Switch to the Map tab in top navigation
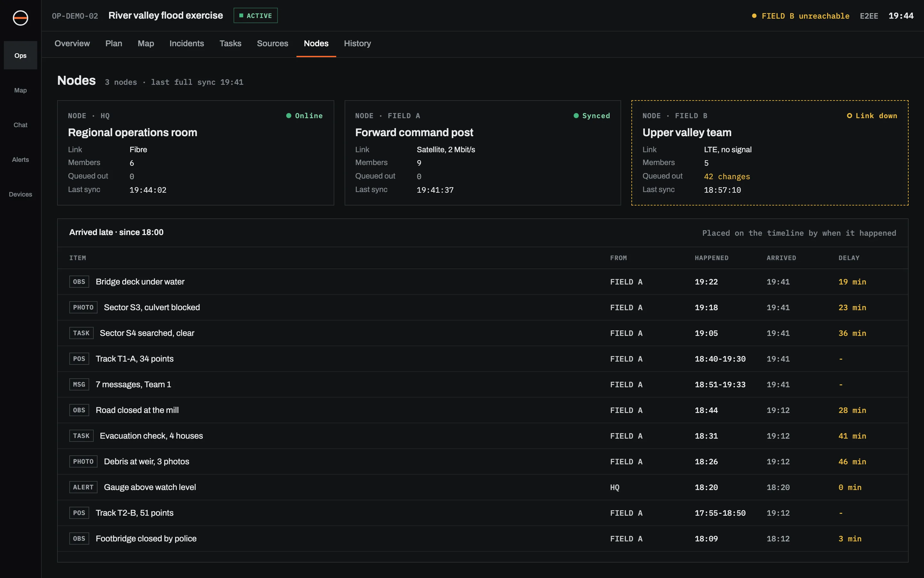Viewport: 924px width, 578px height. pyautogui.click(x=146, y=44)
